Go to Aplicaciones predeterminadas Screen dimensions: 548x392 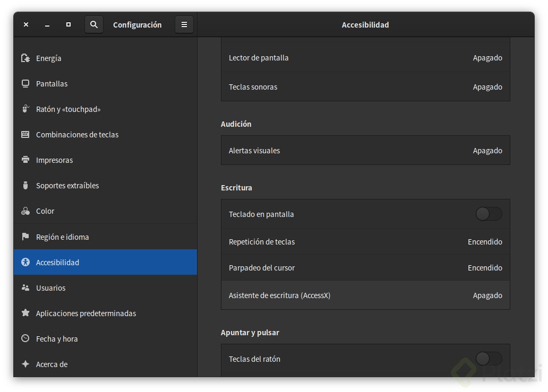(x=105, y=313)
